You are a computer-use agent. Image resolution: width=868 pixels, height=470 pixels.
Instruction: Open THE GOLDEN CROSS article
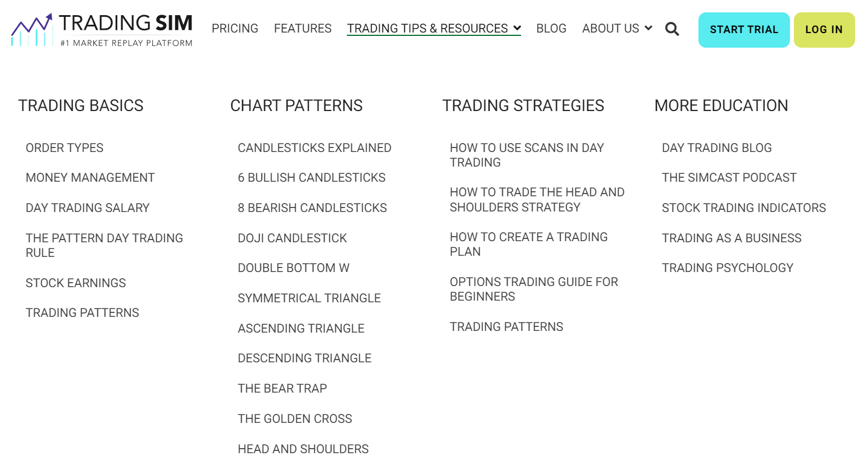295,418
